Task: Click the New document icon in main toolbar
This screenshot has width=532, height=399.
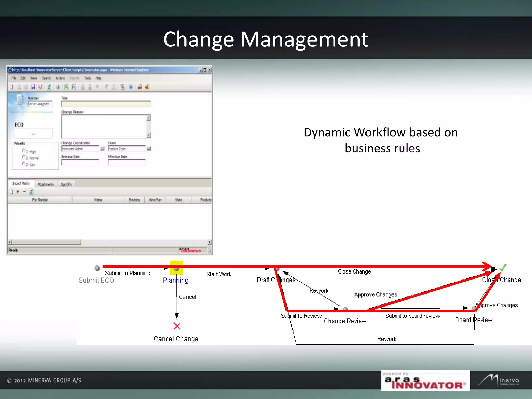Action: pos(11,87)
